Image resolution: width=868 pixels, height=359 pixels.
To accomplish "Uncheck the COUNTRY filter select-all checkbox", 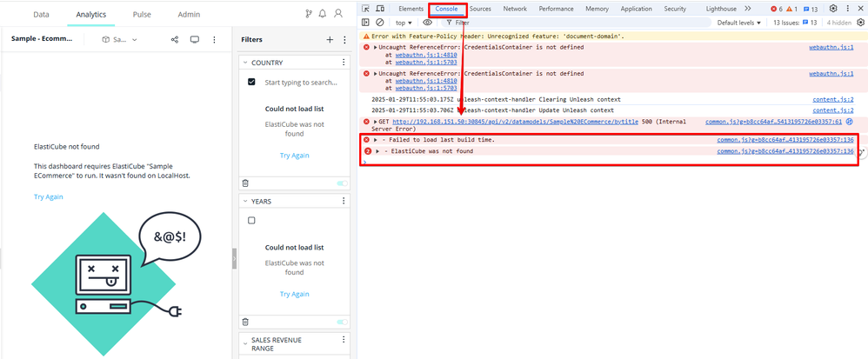I will (x=251, y=82).
